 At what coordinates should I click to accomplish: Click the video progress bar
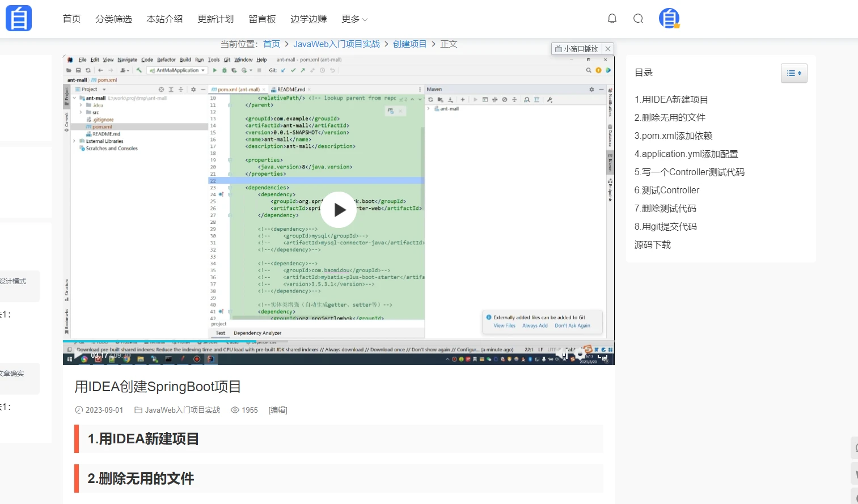click(339, 341)
